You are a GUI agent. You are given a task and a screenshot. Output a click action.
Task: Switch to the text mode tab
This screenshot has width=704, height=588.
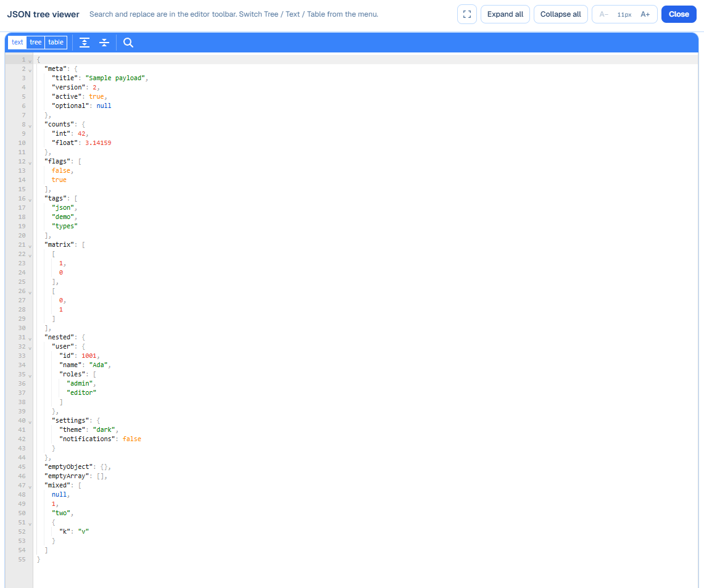click(x=17, y=42)
